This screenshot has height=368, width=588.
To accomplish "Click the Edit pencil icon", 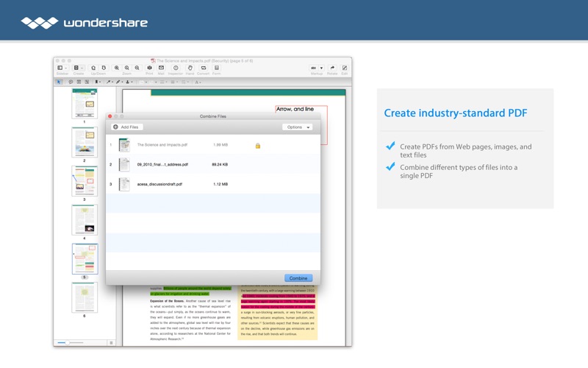I will (345, 68).
